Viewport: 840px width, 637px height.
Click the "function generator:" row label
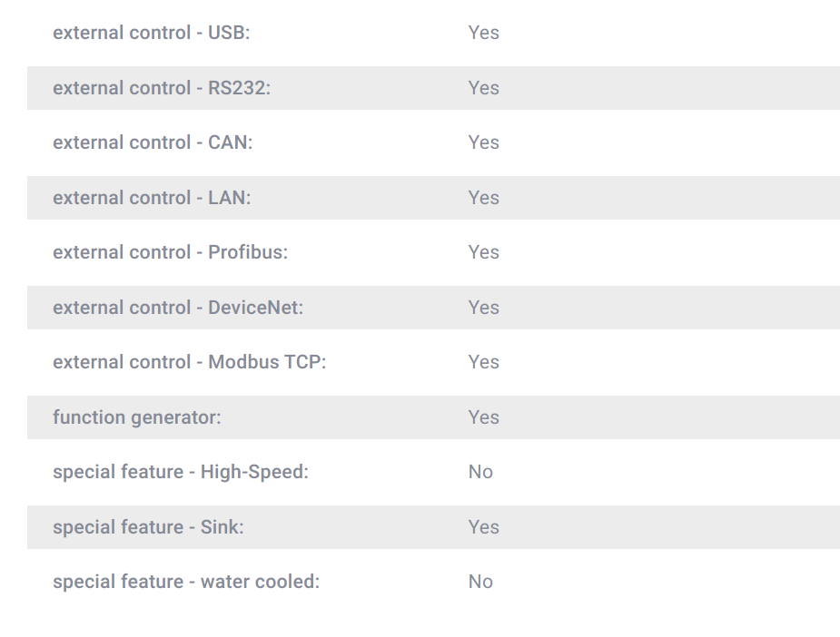point(136,417)
